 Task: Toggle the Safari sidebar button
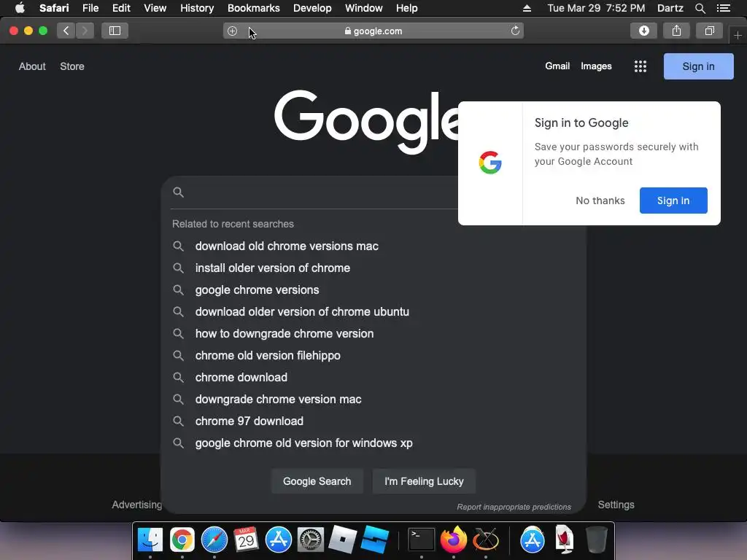coord(115,31)
